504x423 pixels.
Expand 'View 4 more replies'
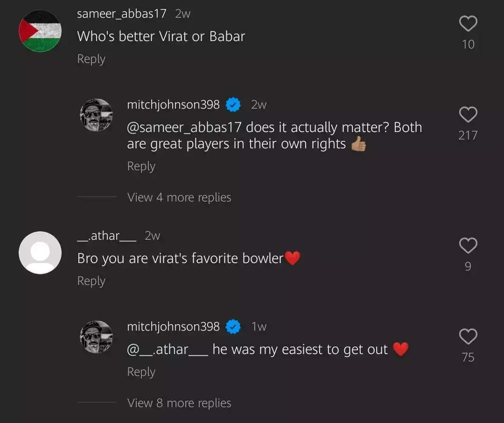[x=179, y=197]
